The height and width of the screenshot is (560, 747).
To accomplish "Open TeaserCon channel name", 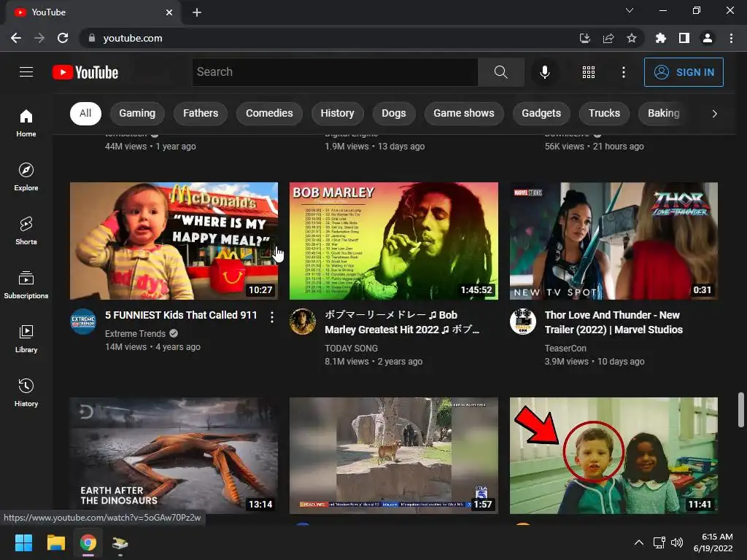I will coord(565,348).
